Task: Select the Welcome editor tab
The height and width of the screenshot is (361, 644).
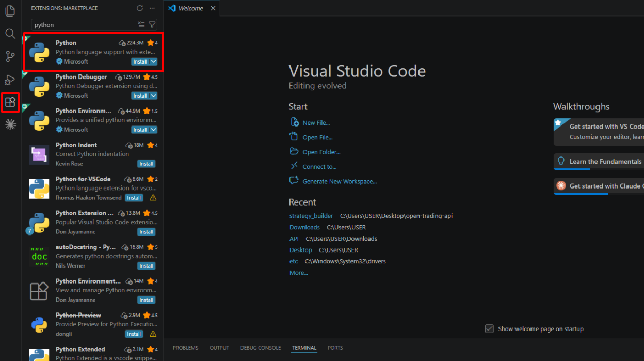Action: [x=191, y=8]
